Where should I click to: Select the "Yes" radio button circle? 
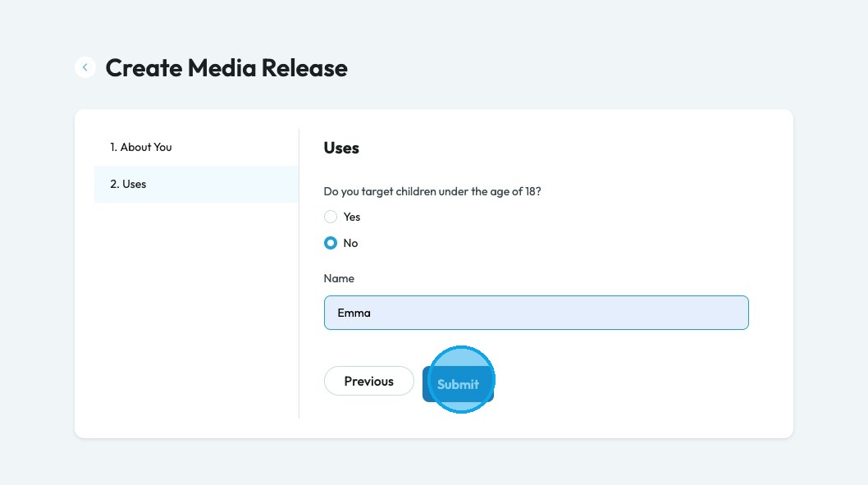click(331, 217)
